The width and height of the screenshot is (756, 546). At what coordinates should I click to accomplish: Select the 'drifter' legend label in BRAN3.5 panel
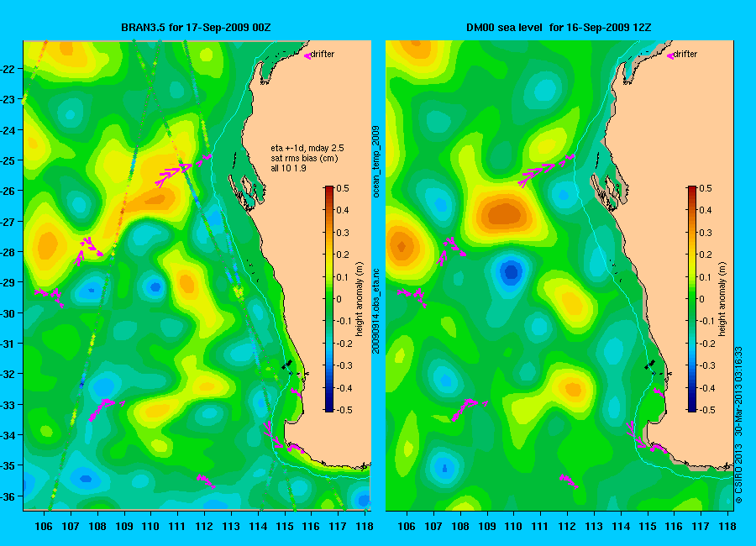click(x=323, y=54)
